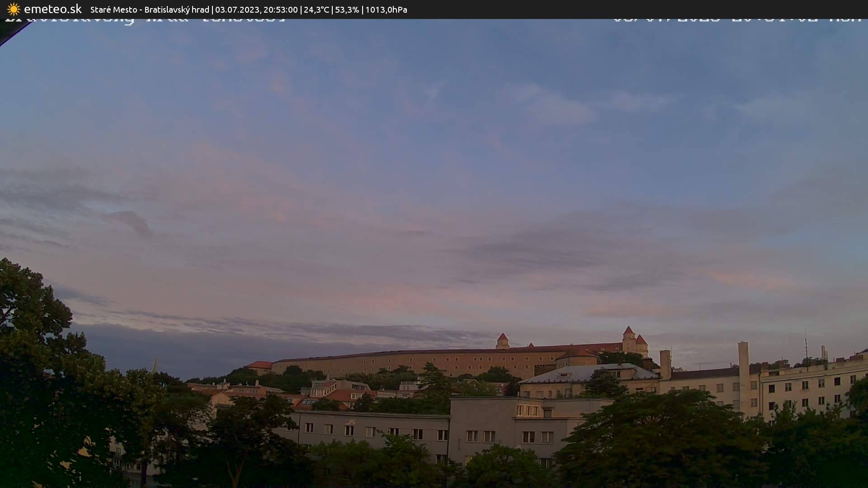
Task: Select the 24,3°C temperature reading
Action: [x=316, y=9]
